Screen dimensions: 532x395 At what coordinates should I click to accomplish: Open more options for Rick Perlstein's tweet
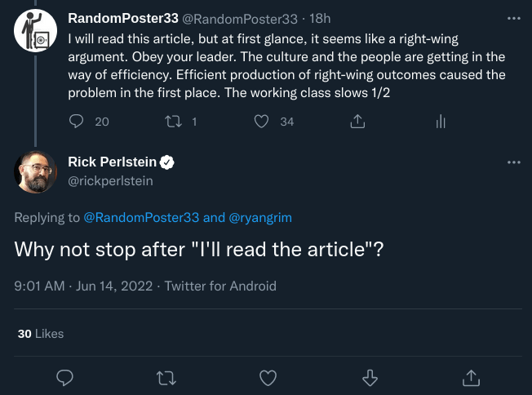point(513,162)
